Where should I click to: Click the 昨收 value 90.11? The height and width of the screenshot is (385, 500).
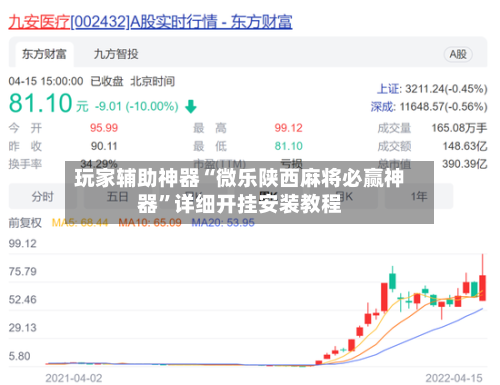pyautogui.click(x=104, y=146)
